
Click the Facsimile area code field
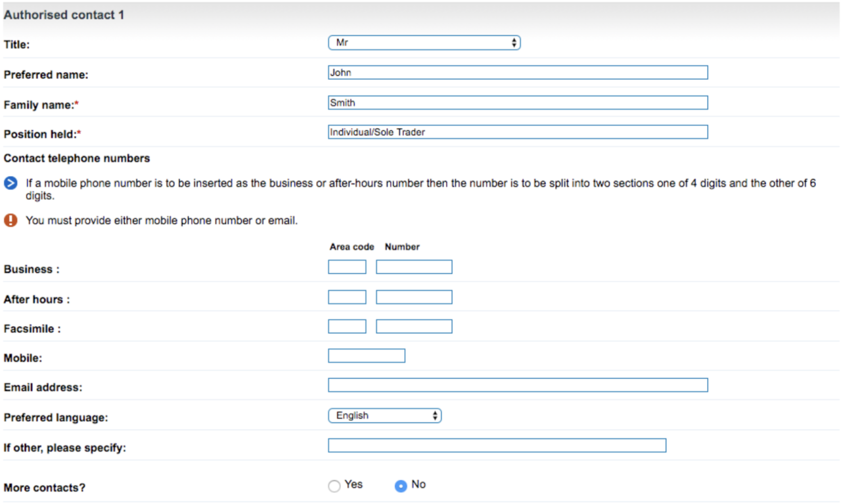coord(346,326)
